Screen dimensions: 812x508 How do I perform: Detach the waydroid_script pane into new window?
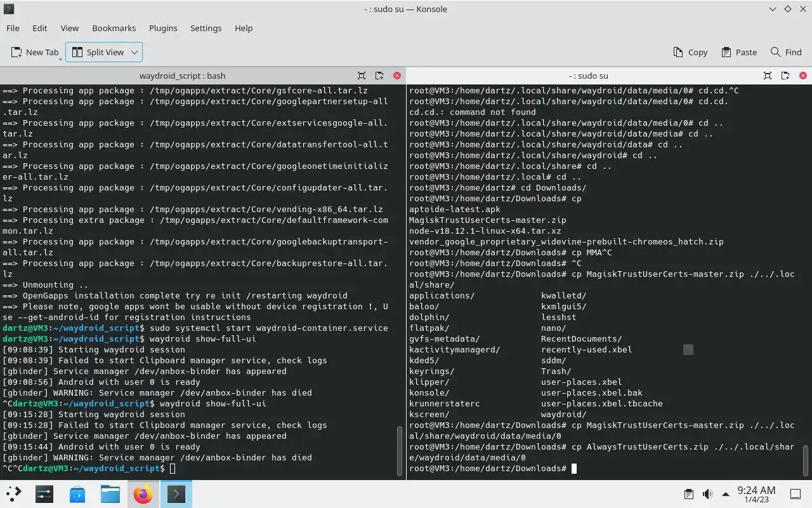[x=379, y=76]
